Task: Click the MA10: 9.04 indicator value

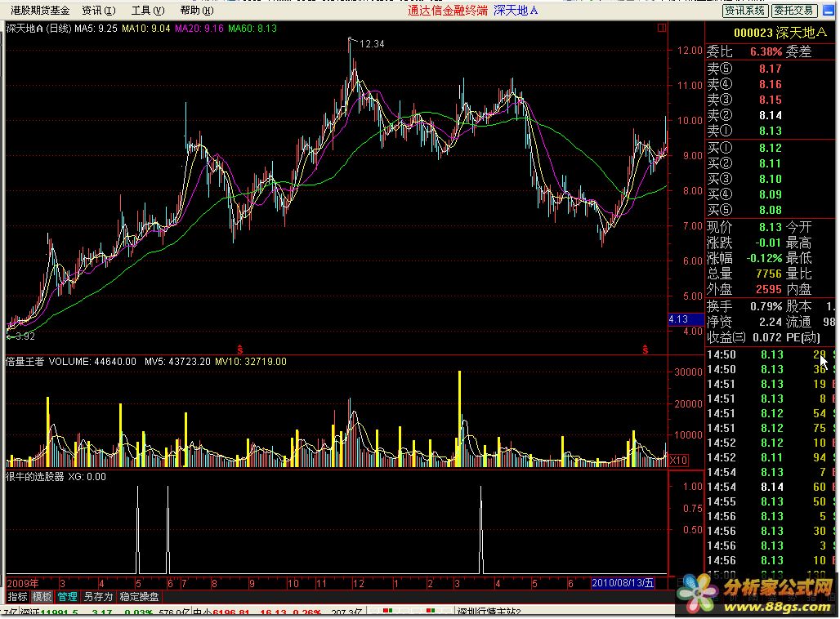Action: (145, 29)
